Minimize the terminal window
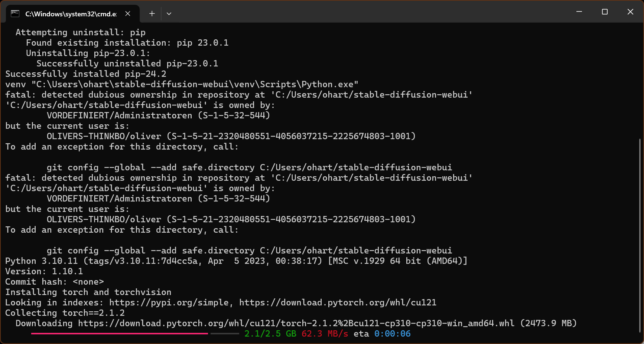The image size is (644, 344). tap(579, 12)
